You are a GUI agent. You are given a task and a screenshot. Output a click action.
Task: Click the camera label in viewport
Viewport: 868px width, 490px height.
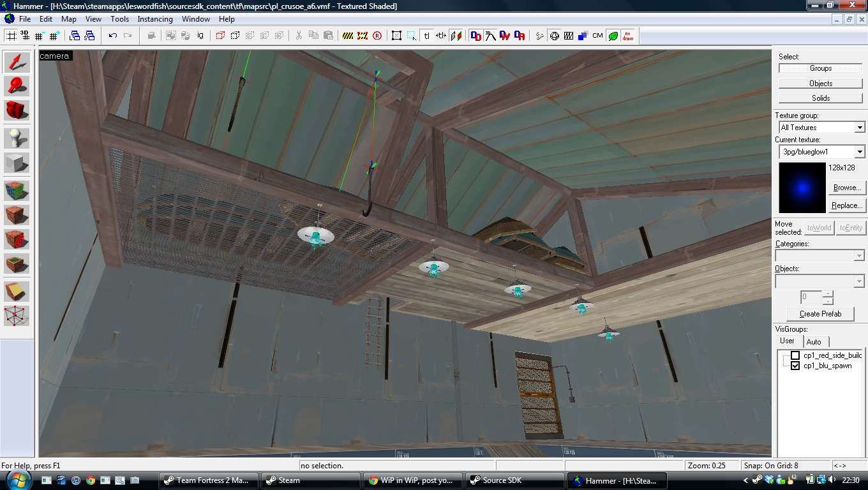[x=55, y=56]
